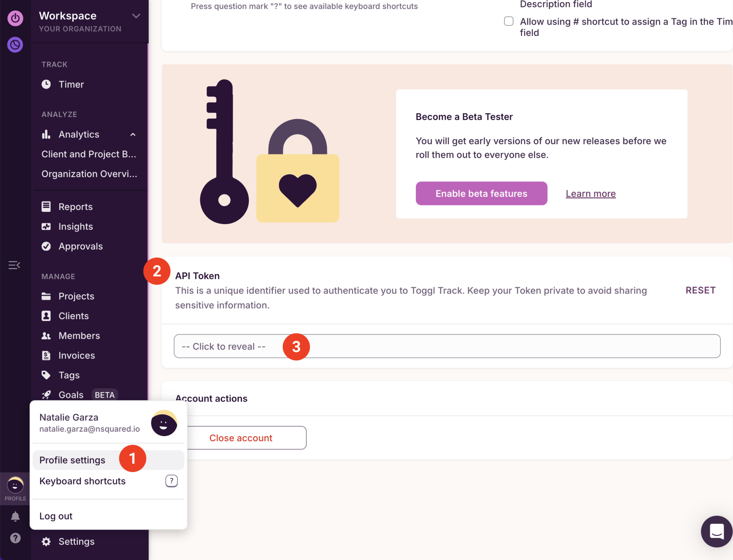
Task: Enable the # shortcut Tag assignment checkbox
Action: point(509,21)
